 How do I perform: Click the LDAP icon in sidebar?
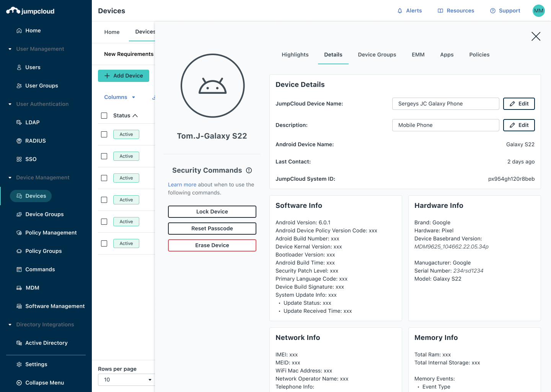19,122
